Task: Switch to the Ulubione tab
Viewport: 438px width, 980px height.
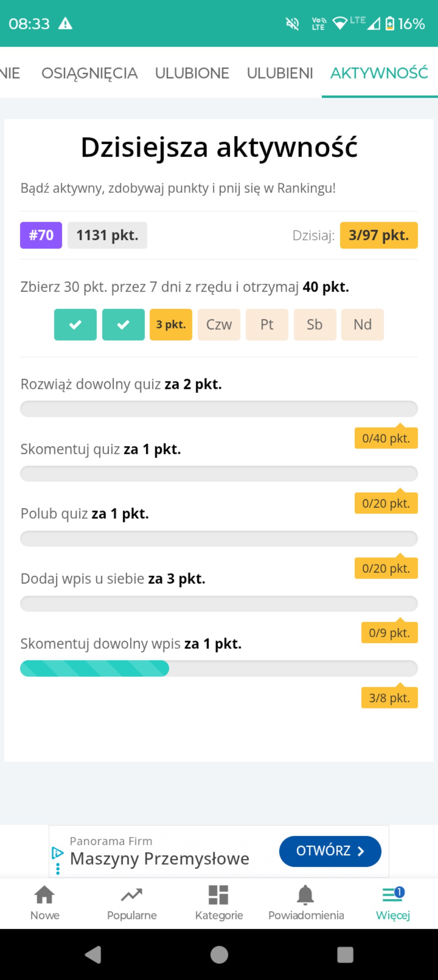Action: [x=192, y=73]
